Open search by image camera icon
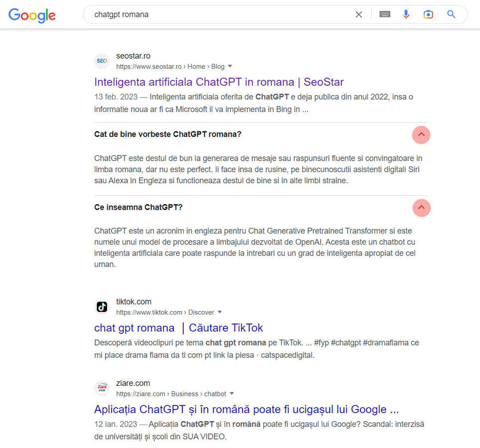This screenshot has width=480, height=448. [x=428, y=14]
